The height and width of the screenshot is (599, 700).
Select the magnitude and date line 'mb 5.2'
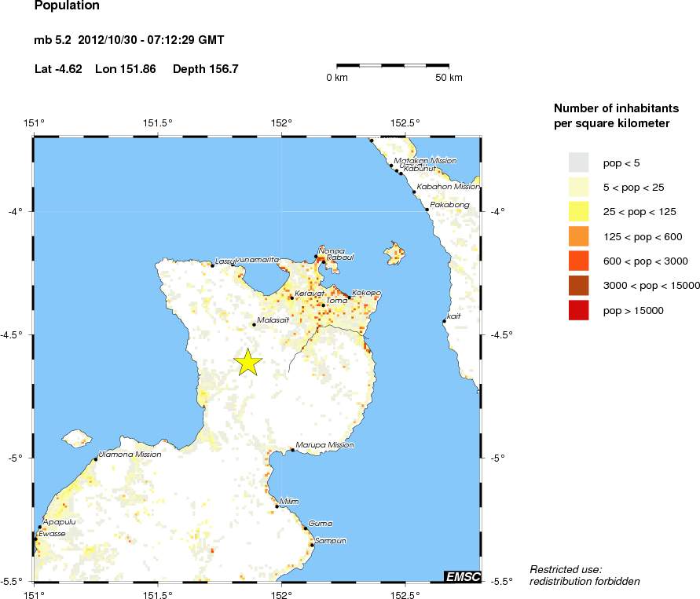pyautogui.click(x=129, y=40)
